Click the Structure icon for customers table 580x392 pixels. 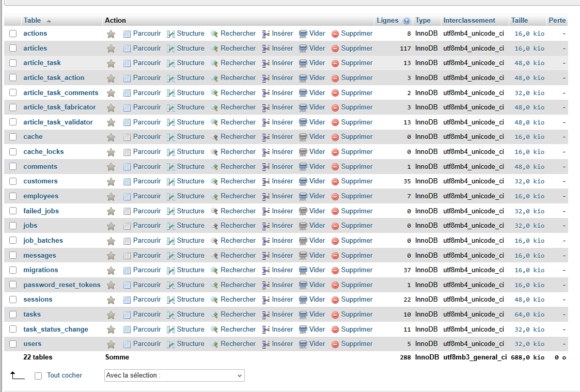[x=171, y=182]
